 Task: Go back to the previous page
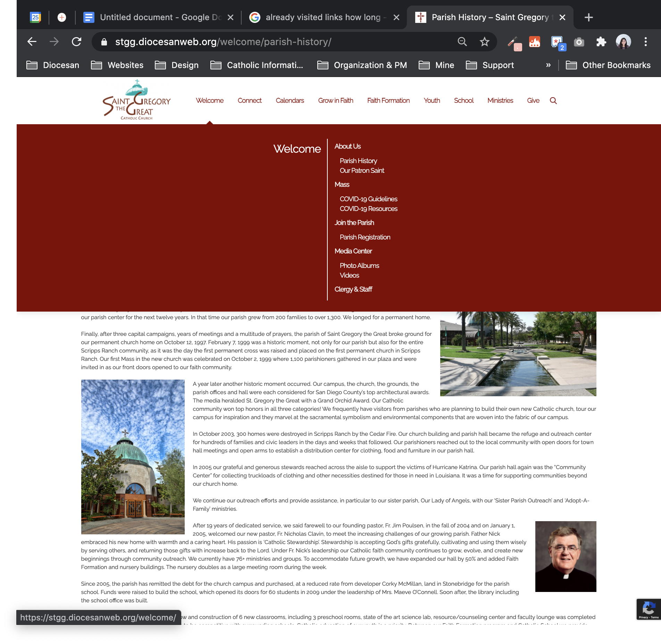pyautogui.click(x=32, y=42)
